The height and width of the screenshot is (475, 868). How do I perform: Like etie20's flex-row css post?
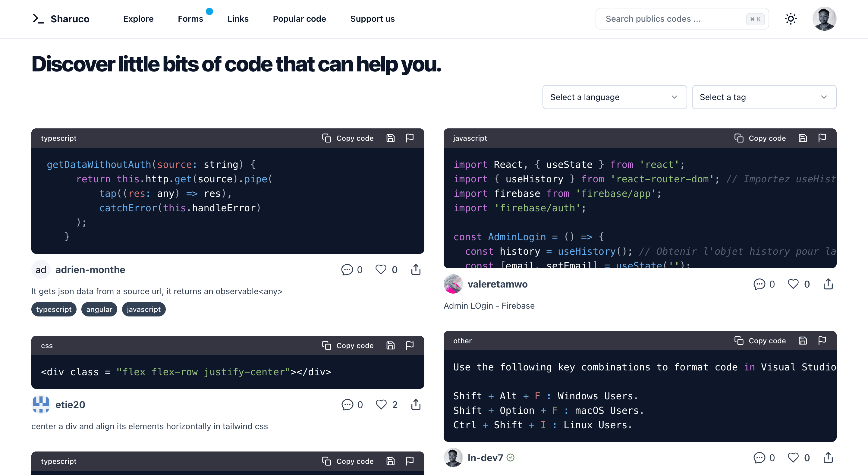pyautogui.click(x=381, y=404)
